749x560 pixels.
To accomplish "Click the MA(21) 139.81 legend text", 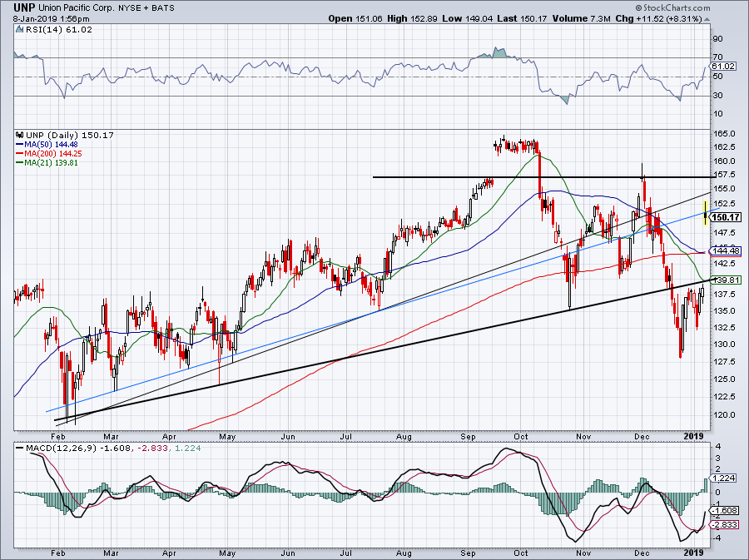I will pos(51,163).
